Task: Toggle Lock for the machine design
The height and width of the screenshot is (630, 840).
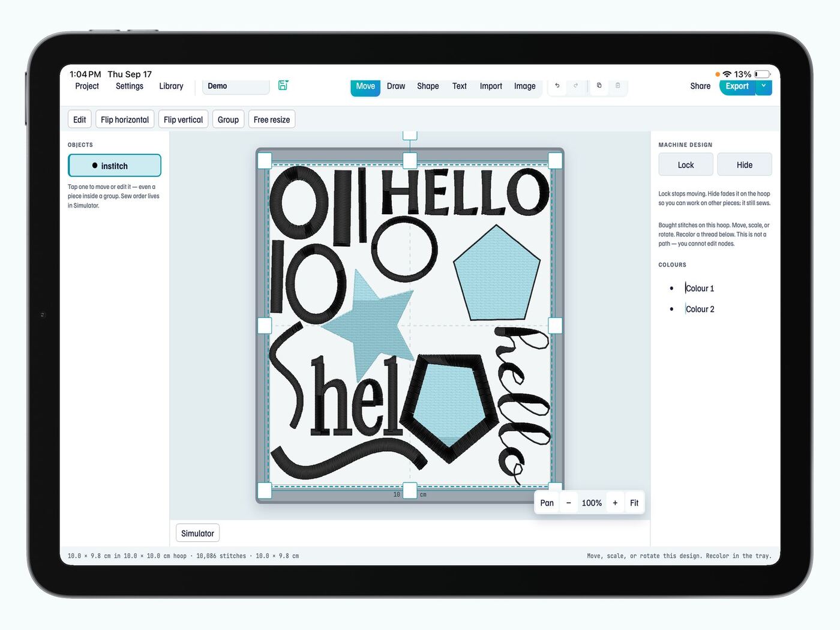Action: click(x=686, y=165)
